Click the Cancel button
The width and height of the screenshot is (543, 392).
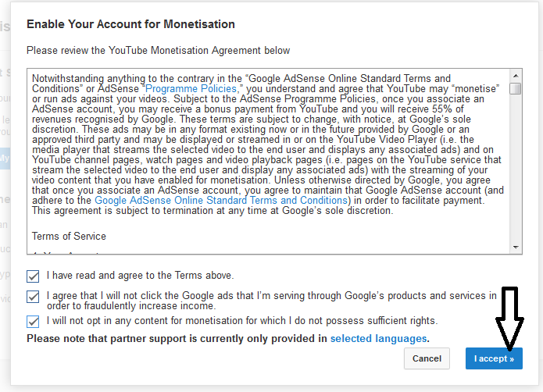[427, 358]
